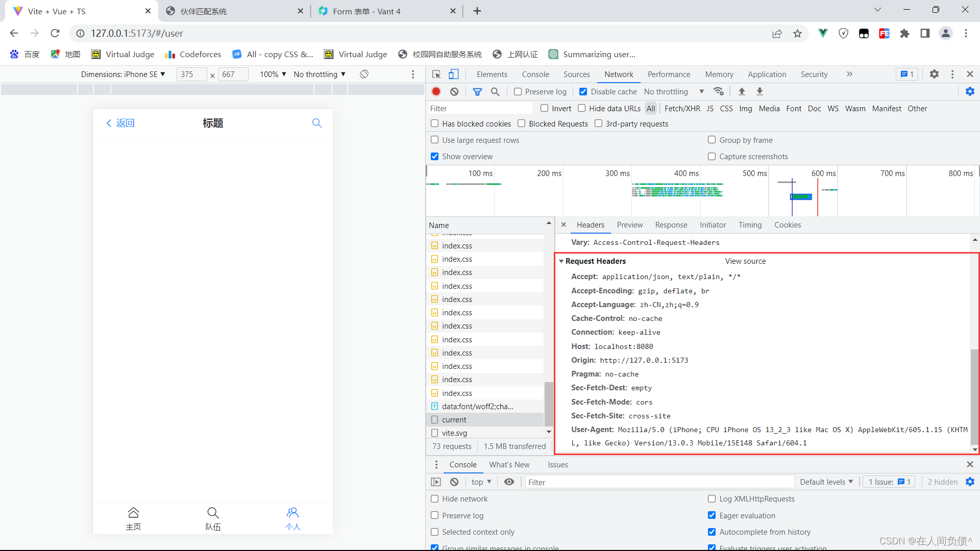Viewport: 980px width, 551px height.
Task: Uncheck Disable cache
Action: click(x=583, y=91)
